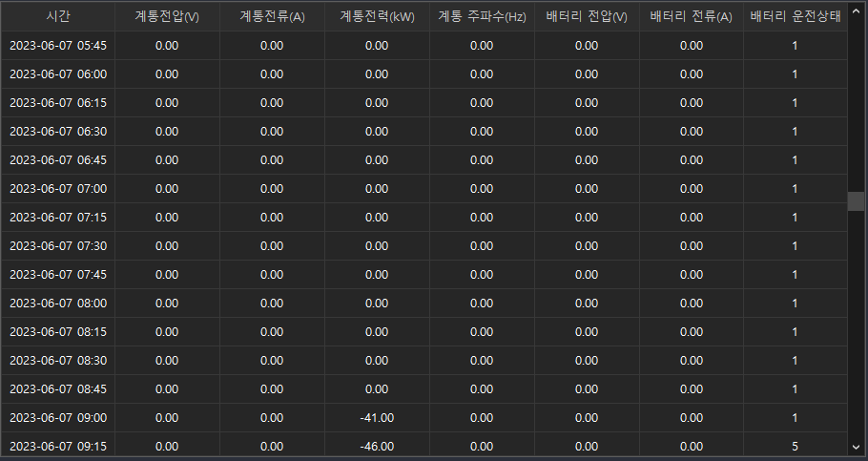Click 계통전력 value in the 06:15 row
Image resolution: width=868 pixels, height=461 pixels.
377,103
